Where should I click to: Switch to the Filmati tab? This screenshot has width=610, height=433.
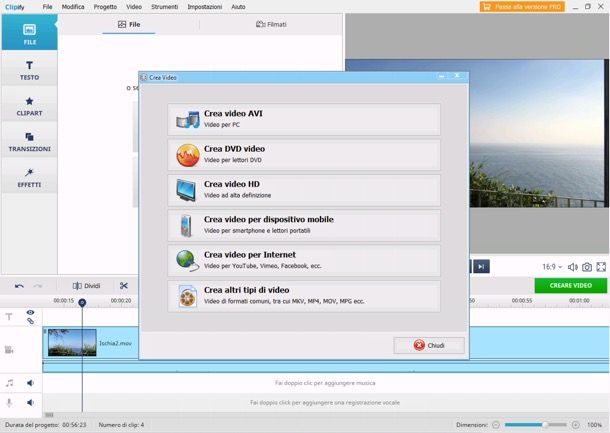[271, 24]
